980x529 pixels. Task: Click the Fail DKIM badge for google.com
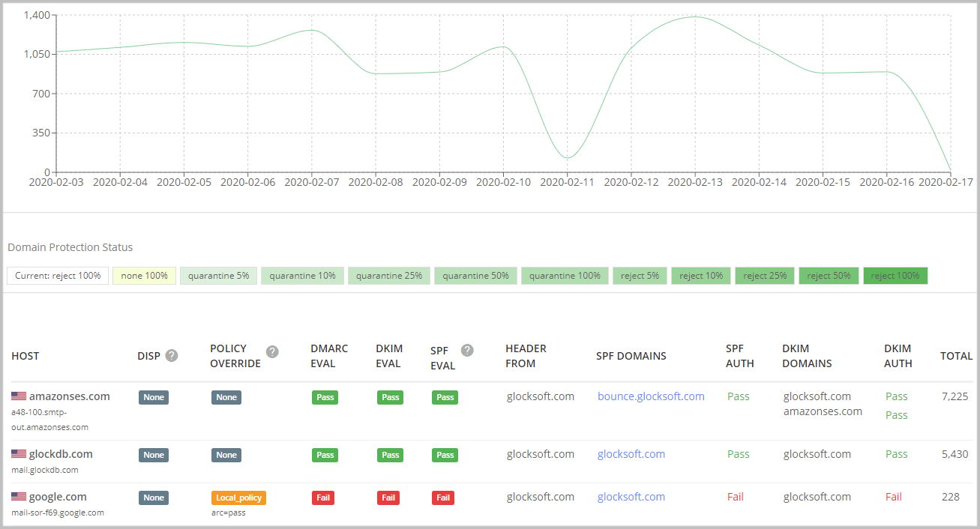tap(388, 498)
